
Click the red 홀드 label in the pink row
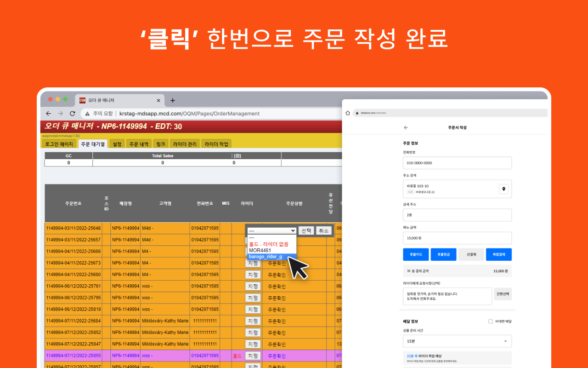click(x=237, y=356)
